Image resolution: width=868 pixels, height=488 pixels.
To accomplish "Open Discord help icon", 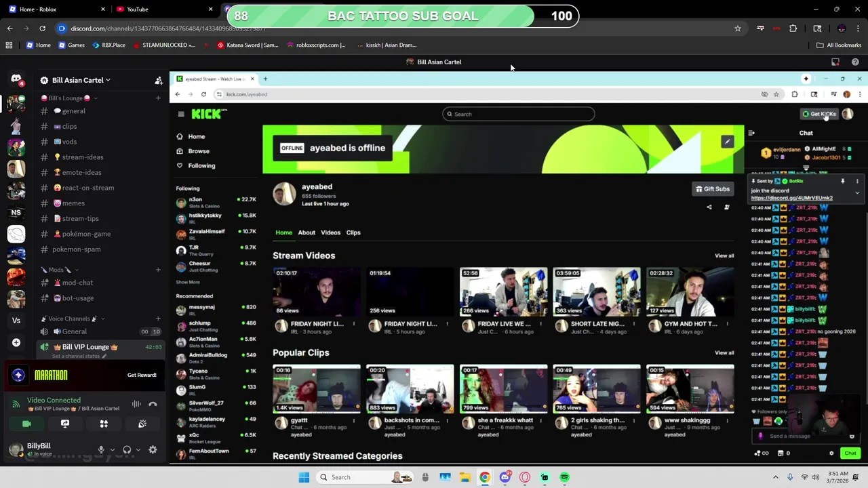I will tap(855, 62).
